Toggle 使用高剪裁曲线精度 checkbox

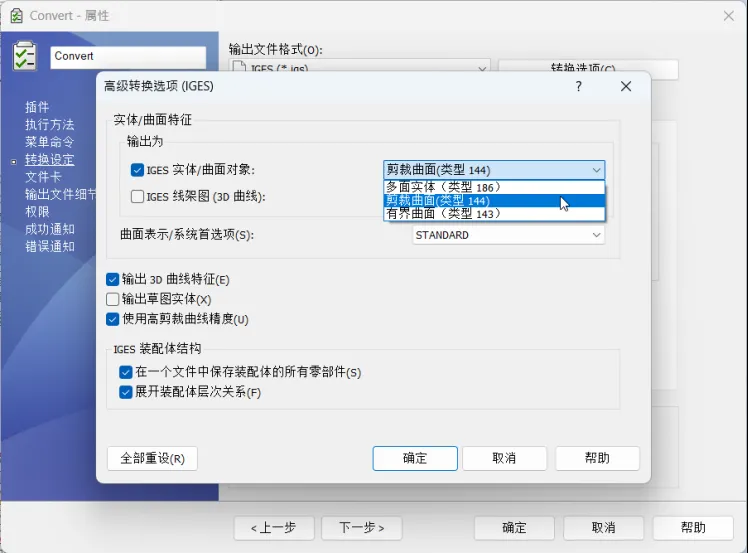[x=113, y=319]
